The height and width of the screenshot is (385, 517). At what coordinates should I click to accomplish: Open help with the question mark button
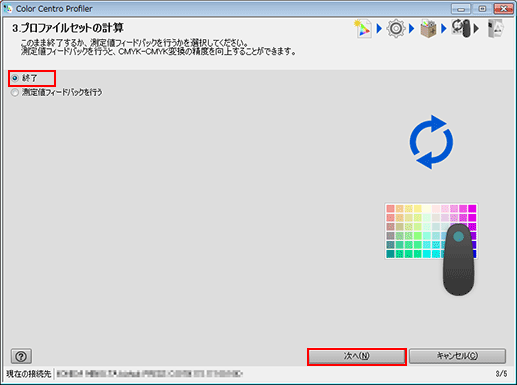click(x=21, y=356)
